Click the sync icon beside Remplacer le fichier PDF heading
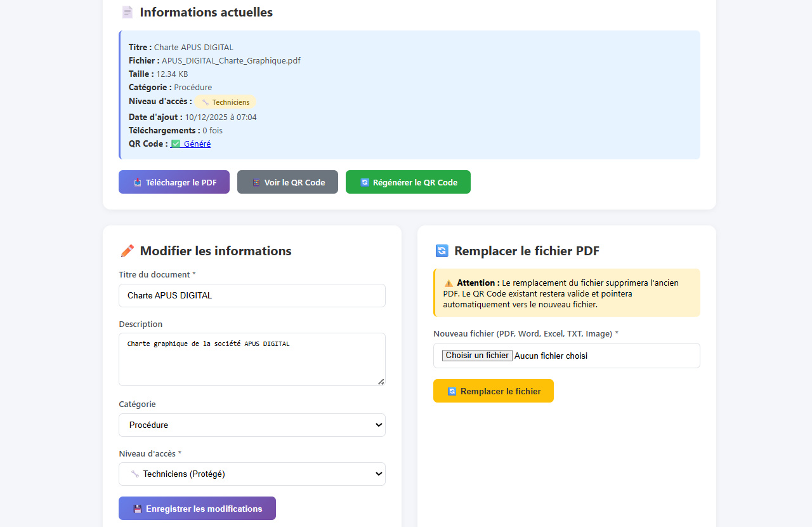Viewport: 812px width, 527px height. coord(442,251)
